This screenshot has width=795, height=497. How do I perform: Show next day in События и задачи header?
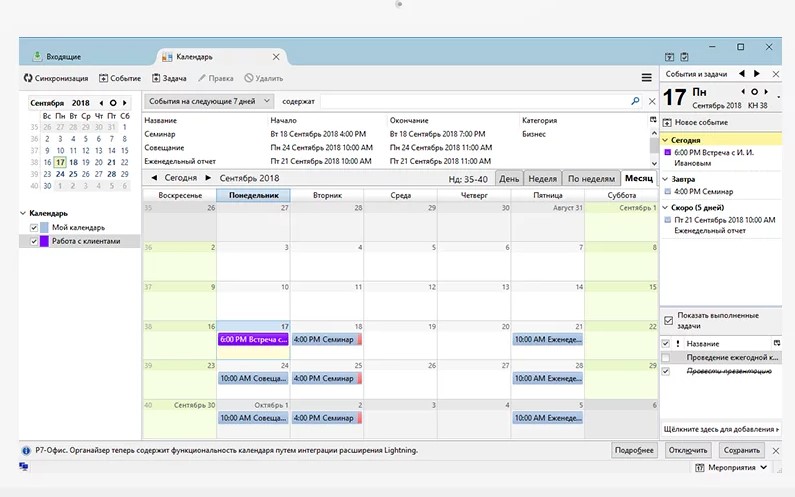[x=756, y=74]
